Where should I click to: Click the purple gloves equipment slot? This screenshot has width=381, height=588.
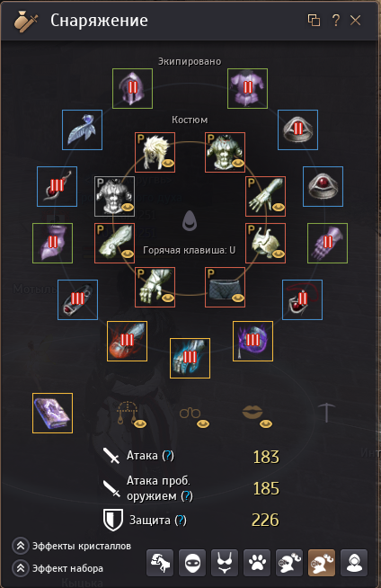[327, 243]
